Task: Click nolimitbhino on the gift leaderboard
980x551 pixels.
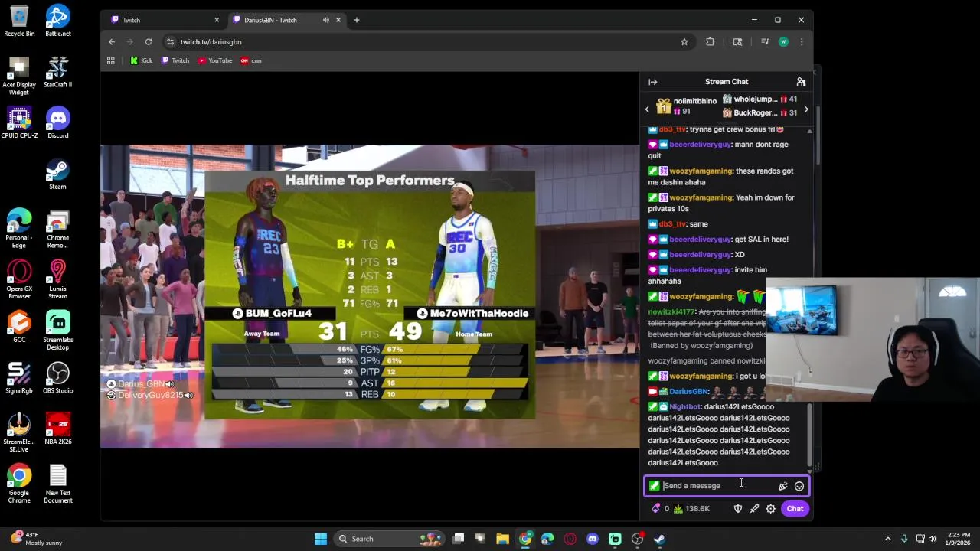Action: [694, 101]
